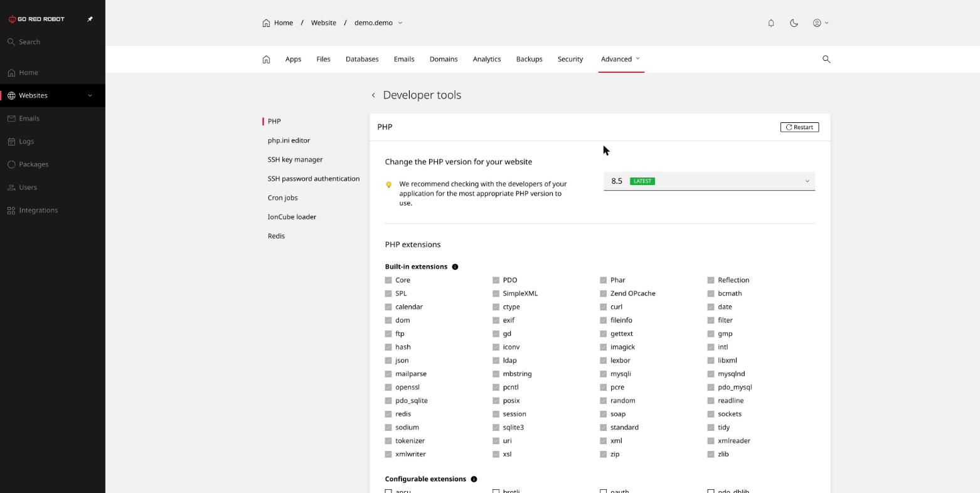Open SSH password authentication section
The image size is (980, 493).
314,179
